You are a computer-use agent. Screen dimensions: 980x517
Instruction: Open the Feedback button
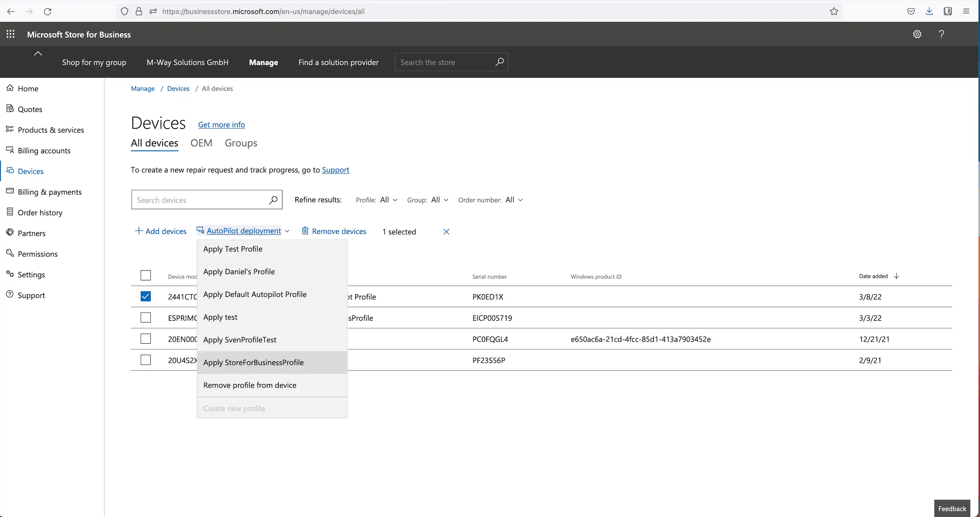tap(952, 508)
